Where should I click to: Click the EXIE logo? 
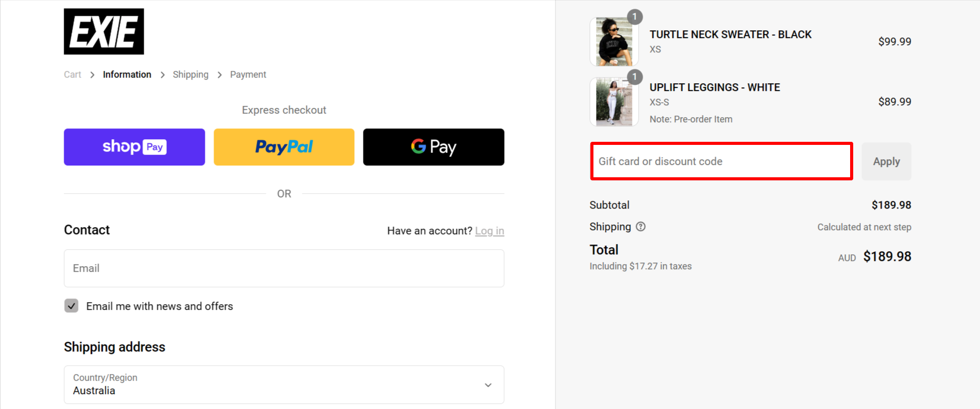[103, 31]
